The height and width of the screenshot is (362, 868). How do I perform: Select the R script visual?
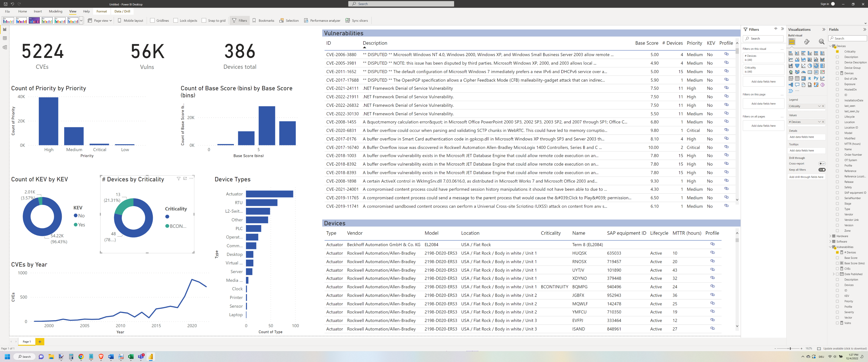[810, 78]
